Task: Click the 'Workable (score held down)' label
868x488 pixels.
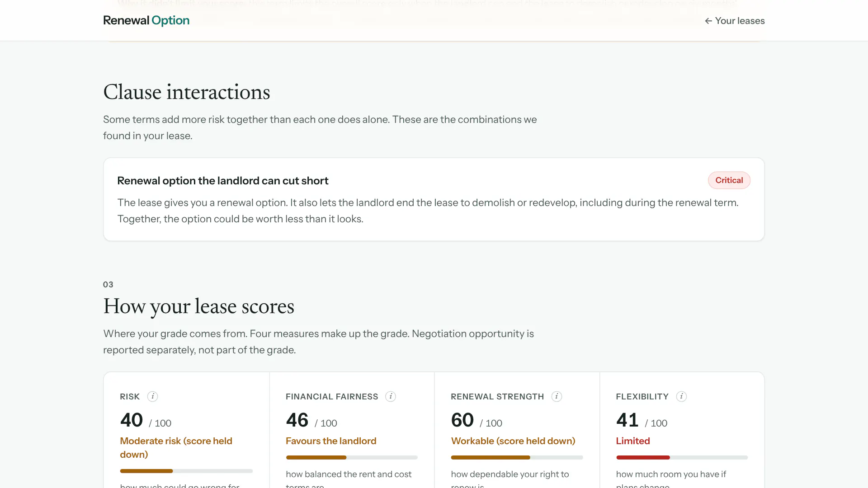Action: coord(513,441)
